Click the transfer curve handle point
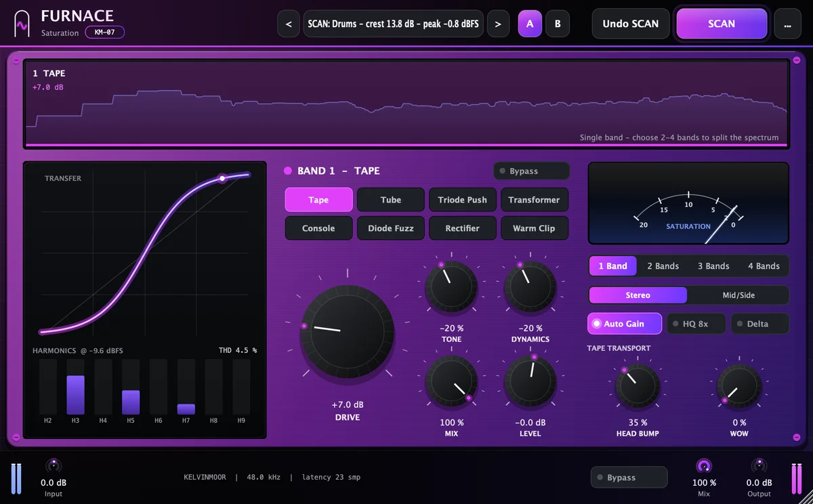This screenshot has width=813, height=504. [222, 179]
